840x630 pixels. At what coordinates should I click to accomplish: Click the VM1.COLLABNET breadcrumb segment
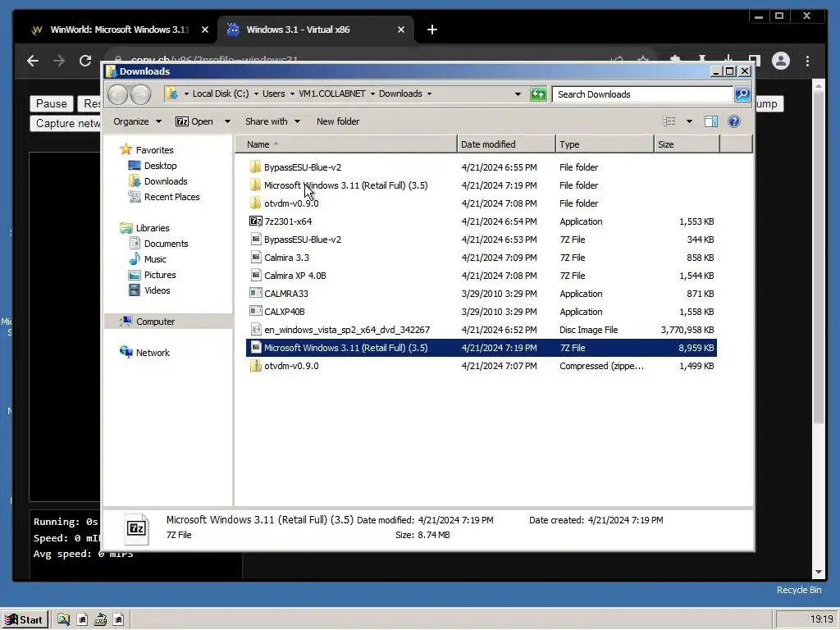tap(332, 94)
